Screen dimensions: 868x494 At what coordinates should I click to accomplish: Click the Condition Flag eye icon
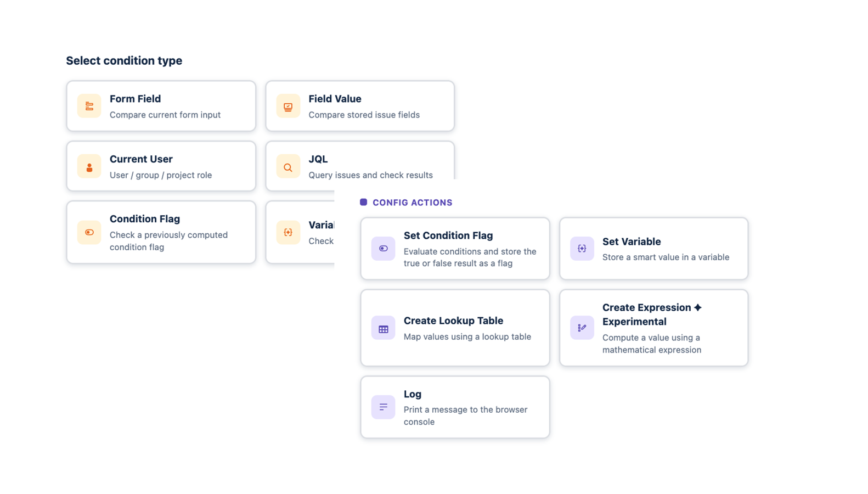coord(89,232)
